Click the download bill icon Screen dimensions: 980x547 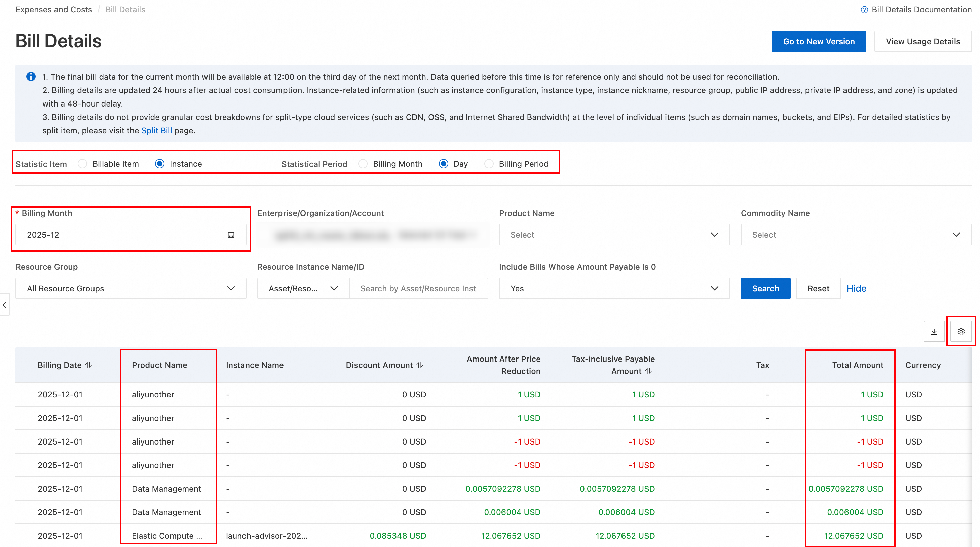tap(934, 332)
